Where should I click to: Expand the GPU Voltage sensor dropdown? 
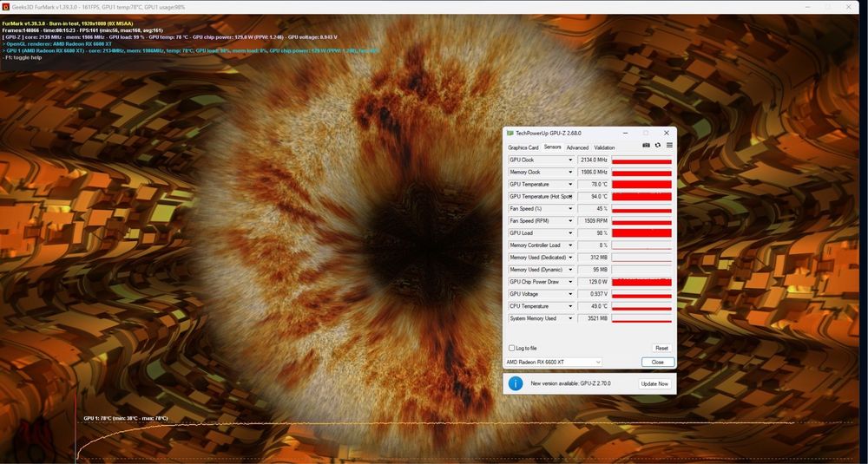click(570, 294)
